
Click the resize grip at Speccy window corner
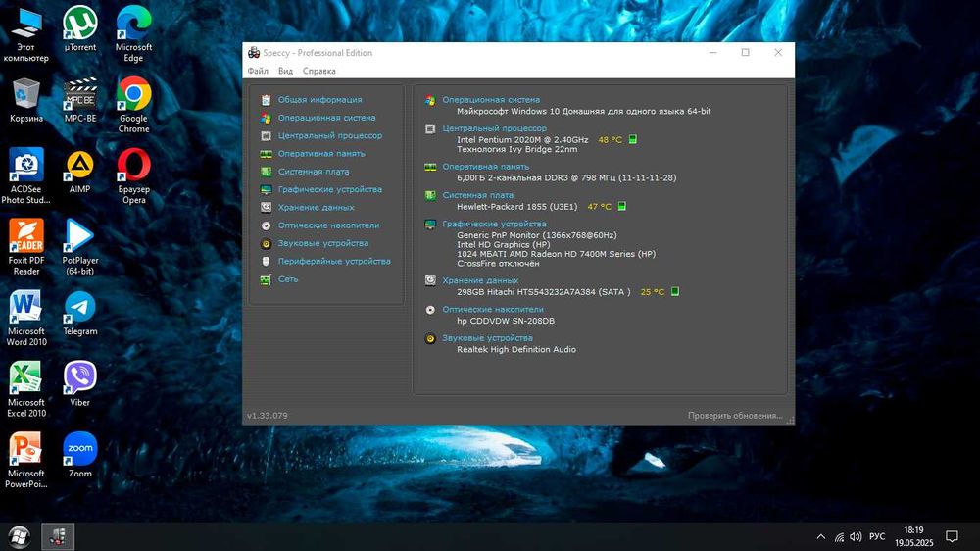pos(790,421)
